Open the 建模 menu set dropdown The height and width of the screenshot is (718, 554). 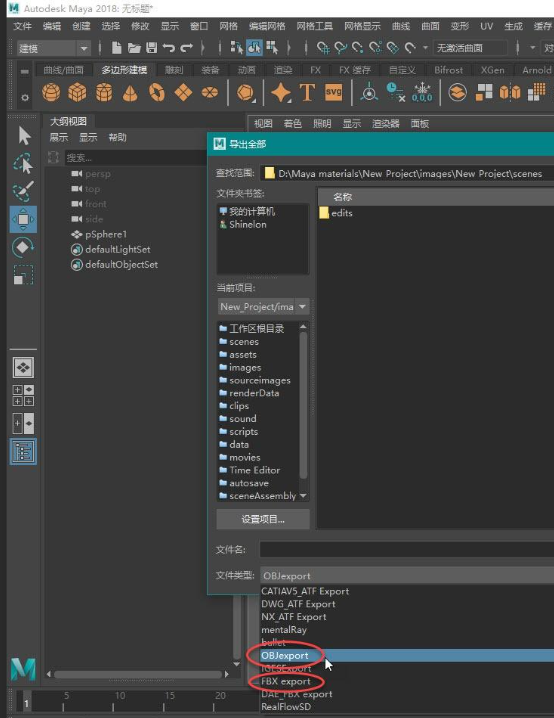pyautogui.click(x=54, y=48)
